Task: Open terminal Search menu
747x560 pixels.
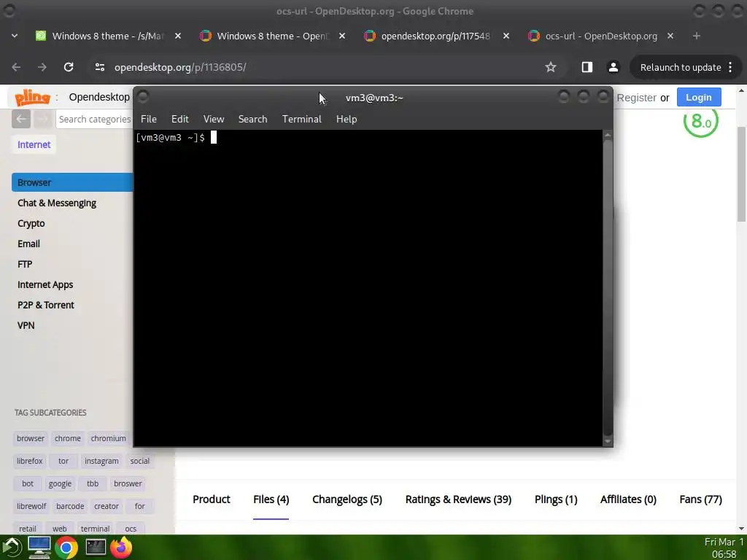Action: [x=252, y=119]
